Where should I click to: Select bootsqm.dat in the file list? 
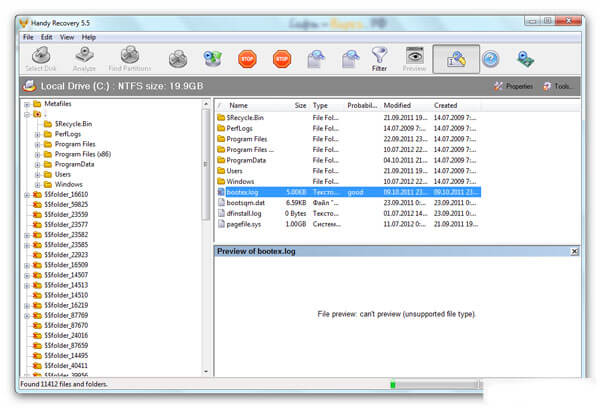click(245, 203)
